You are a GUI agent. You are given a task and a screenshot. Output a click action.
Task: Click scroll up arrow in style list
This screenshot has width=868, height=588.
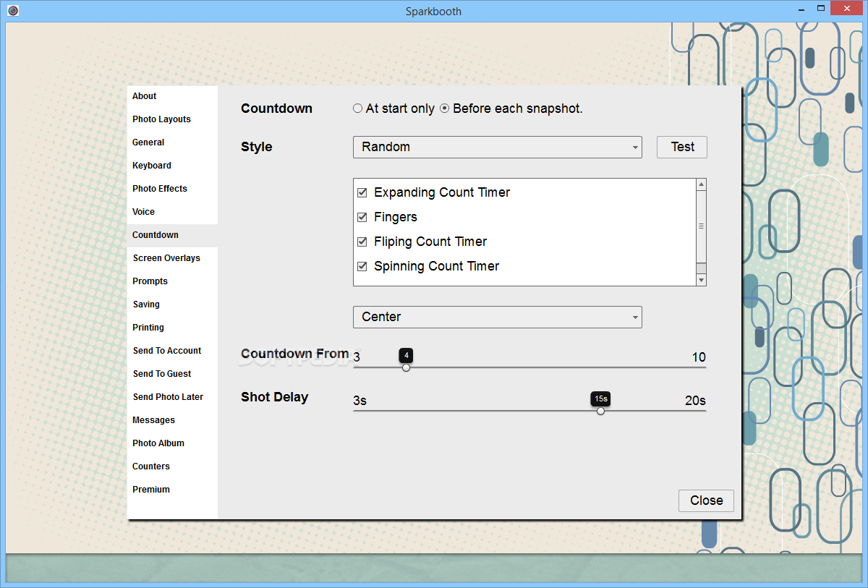coord(701,184)
